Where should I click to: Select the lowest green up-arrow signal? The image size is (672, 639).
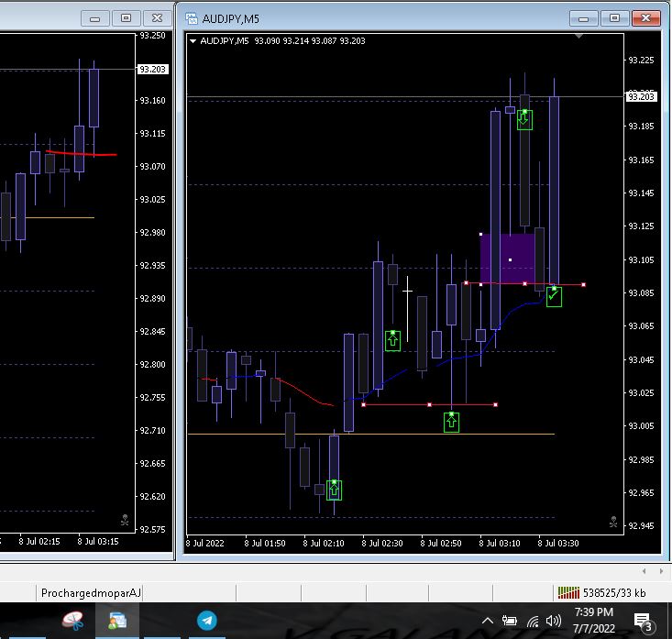pos(334,490)
